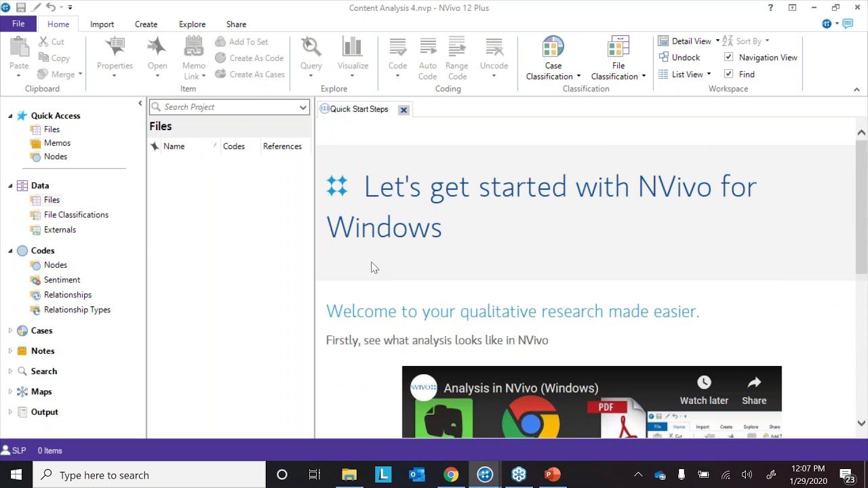Click the Memo Link icon

[194, 47]
